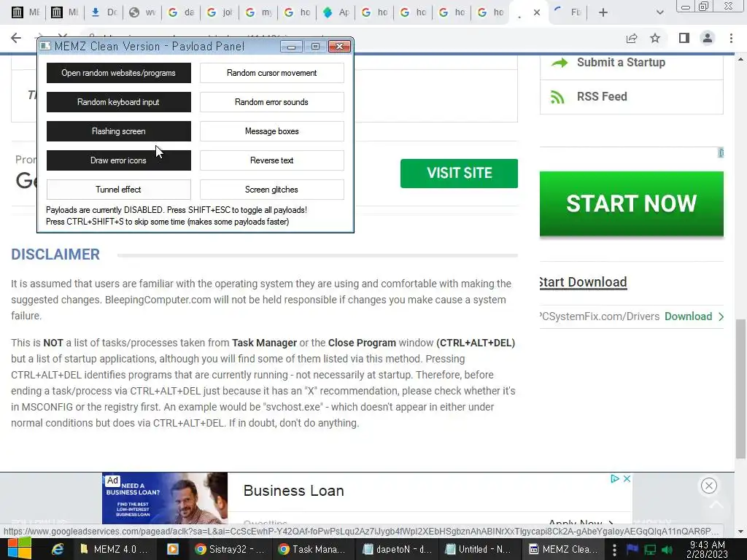Image resolution: width=747 pixels, height=560 pixels.
Task: Close the active browser tab
Action: [x=537, y=12]
